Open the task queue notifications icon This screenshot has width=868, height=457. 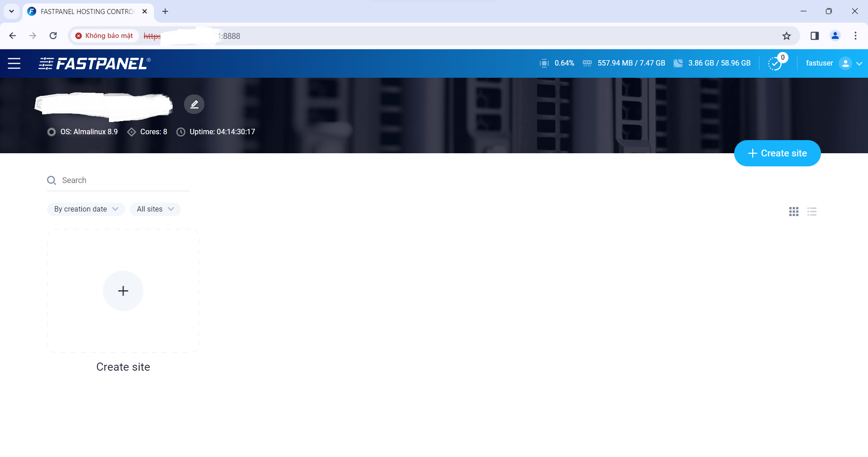[775, 63]
